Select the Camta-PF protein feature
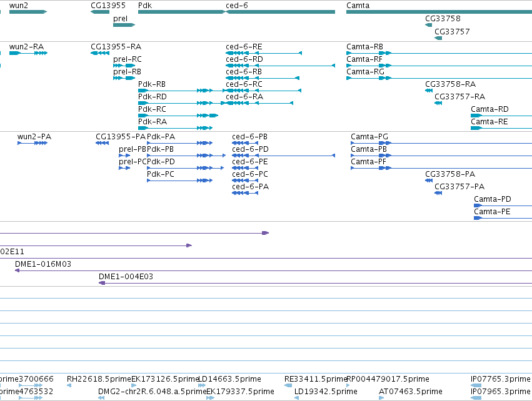The height and width of the screenshot is (401, 532). click(441, 168)
